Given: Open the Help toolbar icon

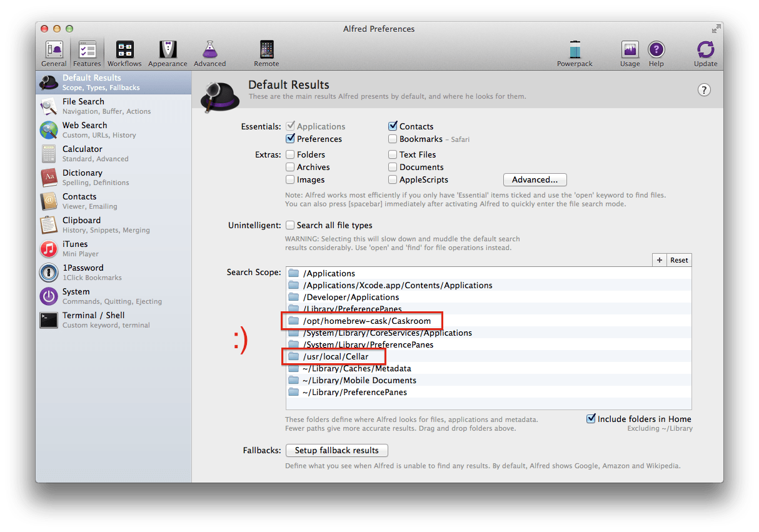Looking at the screenshot, I should coord(656,54).
